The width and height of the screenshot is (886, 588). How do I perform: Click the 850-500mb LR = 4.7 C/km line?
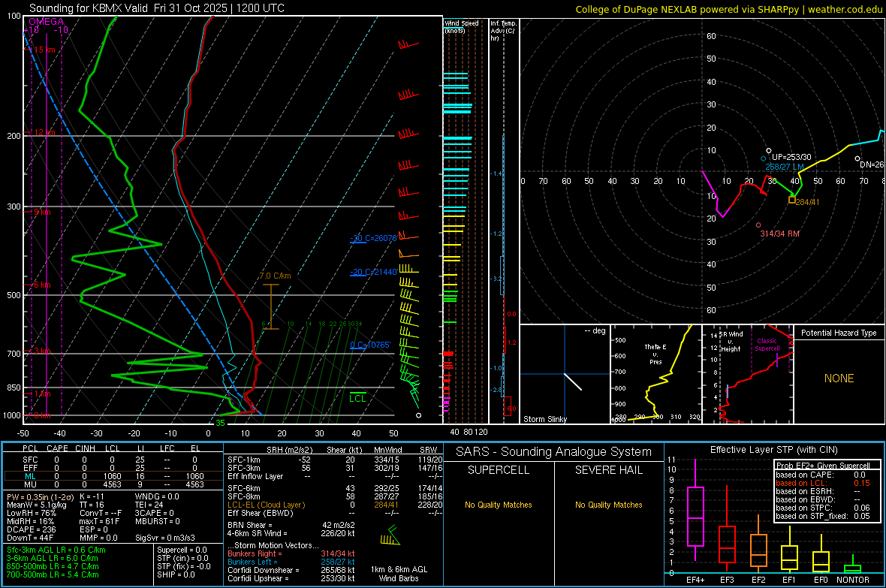coord(53,566)
